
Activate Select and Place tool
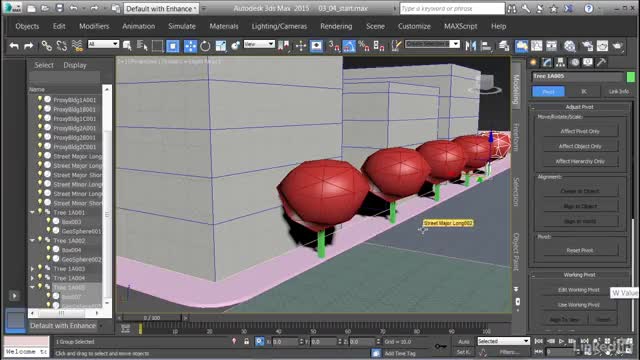pos(236,46)
